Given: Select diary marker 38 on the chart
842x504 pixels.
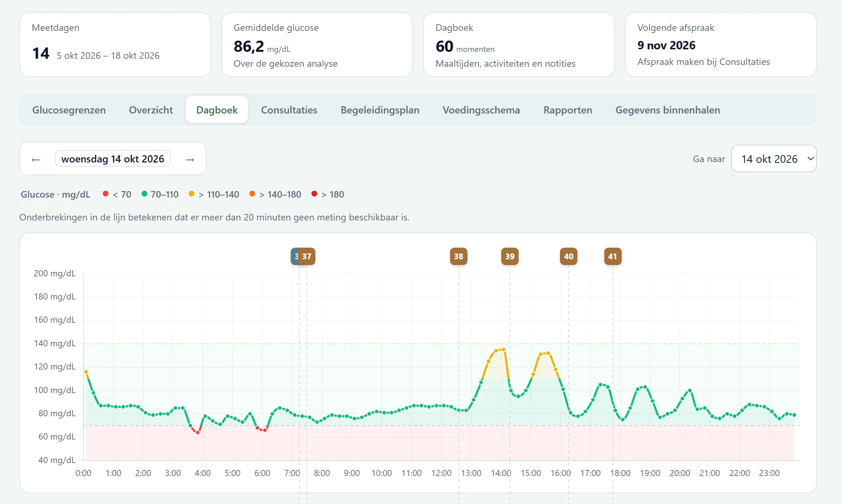Looking at the screenshot, I should pyautogui.click(x=458, y=256).
